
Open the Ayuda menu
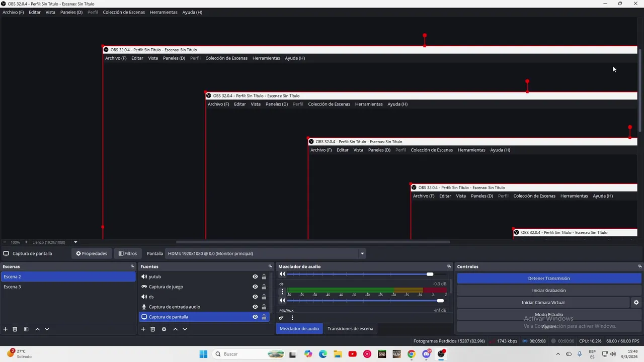(x=192, y=12)
